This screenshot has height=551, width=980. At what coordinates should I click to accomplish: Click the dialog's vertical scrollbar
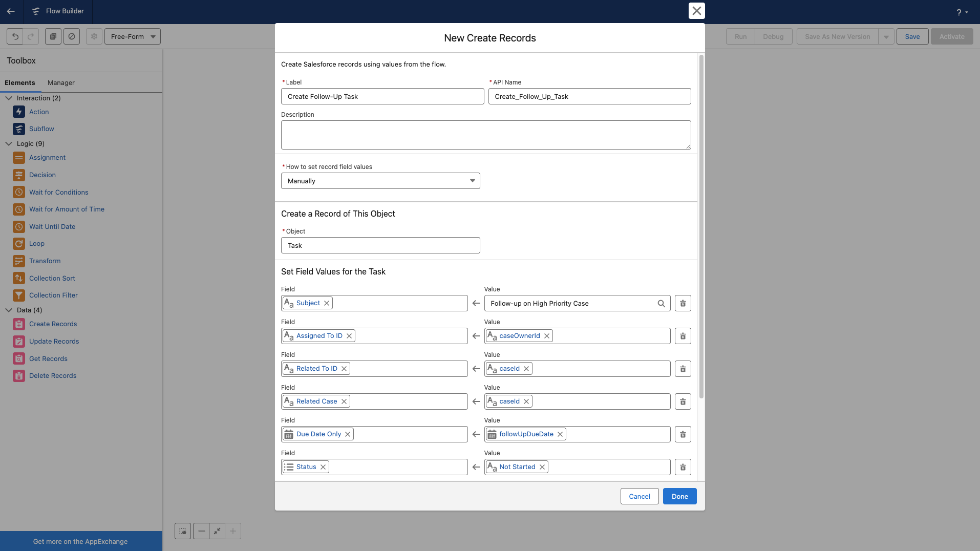coord(701,225)
